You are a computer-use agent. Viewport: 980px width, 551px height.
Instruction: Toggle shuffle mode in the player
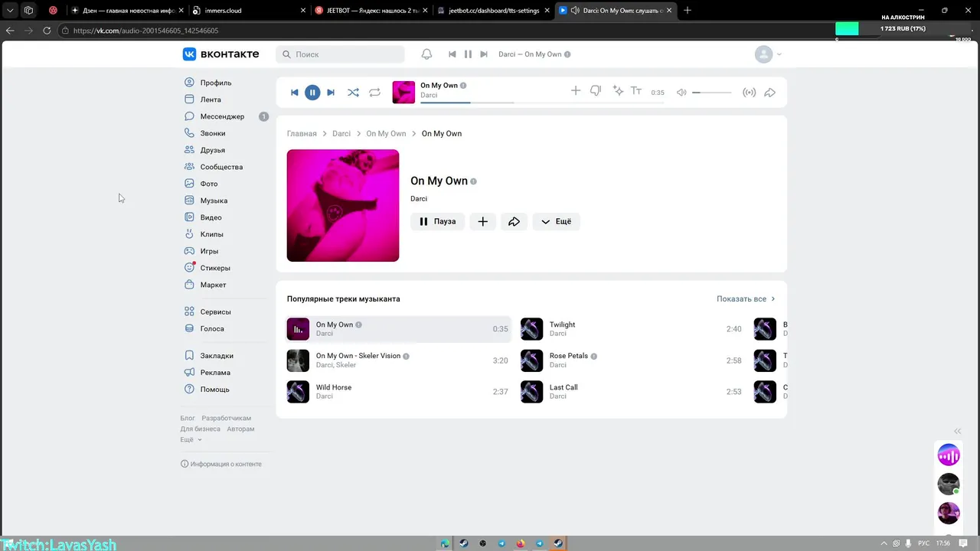coord(353,93)
